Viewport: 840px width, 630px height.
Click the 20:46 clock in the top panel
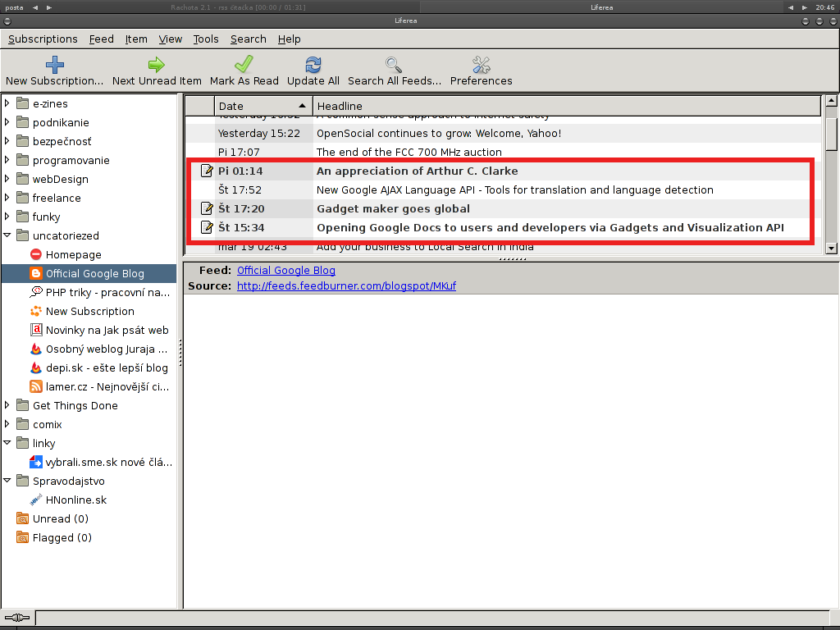coord(825,7)
